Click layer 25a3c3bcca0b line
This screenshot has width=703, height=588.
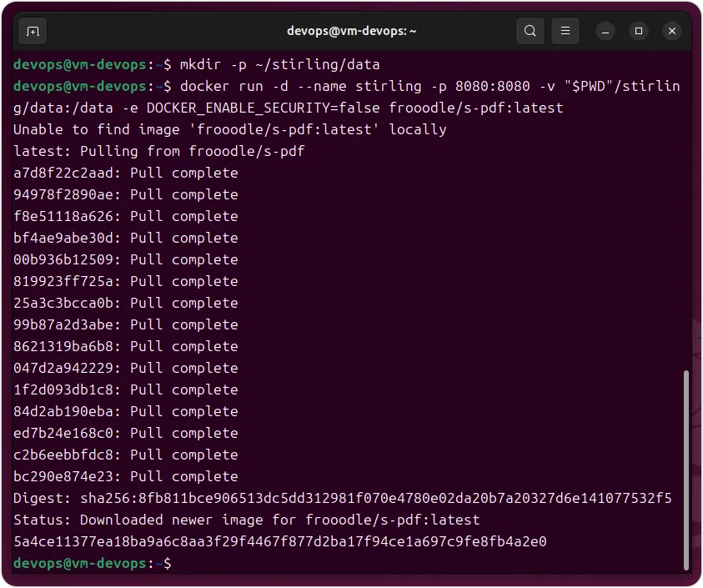click(x=126, y=303)
